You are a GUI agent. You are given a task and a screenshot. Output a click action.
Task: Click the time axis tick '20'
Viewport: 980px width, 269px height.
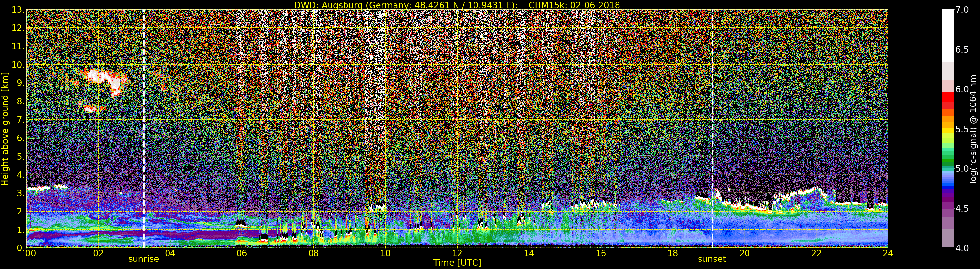745,253
